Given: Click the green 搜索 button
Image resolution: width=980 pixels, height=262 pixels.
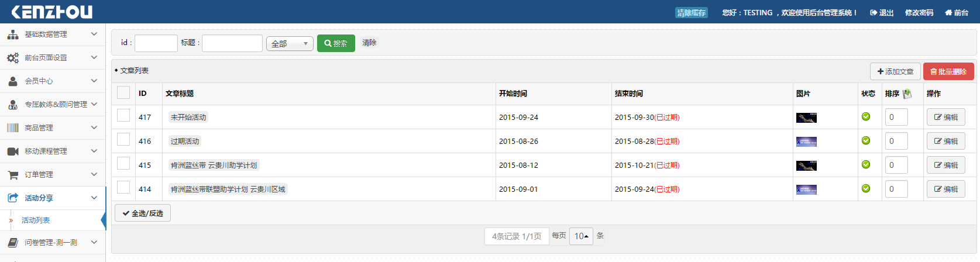Looking at the screenshot, I should 336,43.
